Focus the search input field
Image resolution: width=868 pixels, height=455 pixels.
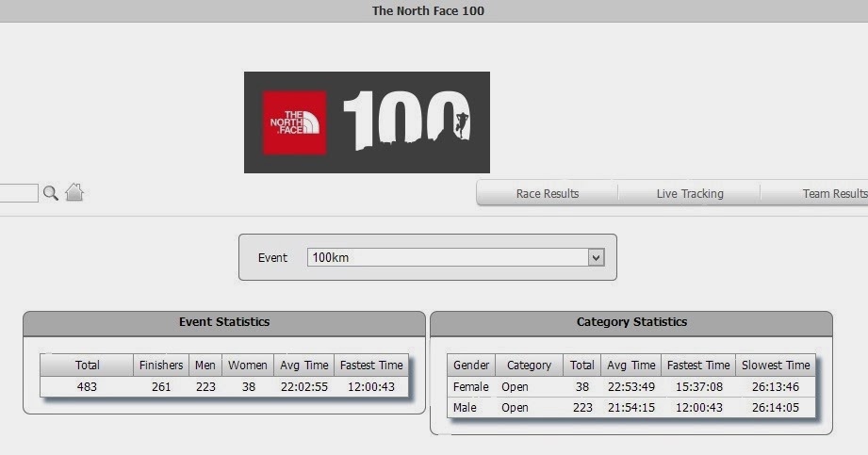click(19, 193)
